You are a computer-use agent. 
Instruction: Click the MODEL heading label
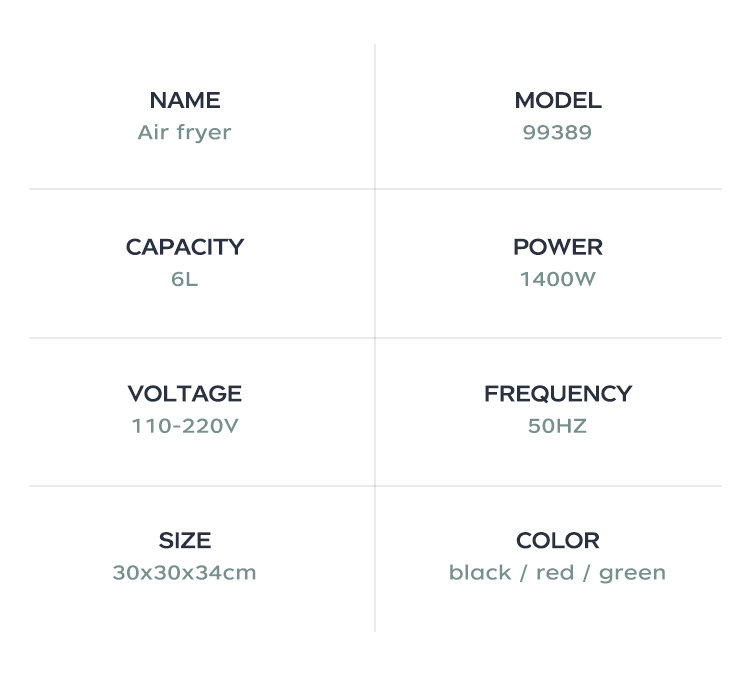pyautogui.click(x=557, y=100)
